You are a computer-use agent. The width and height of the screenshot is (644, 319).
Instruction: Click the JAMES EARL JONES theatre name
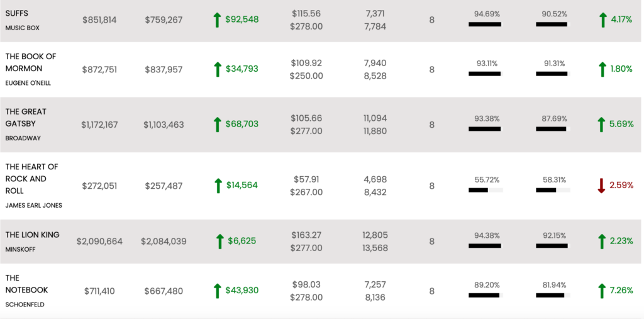pyautogui.click(x=34, y=205)
